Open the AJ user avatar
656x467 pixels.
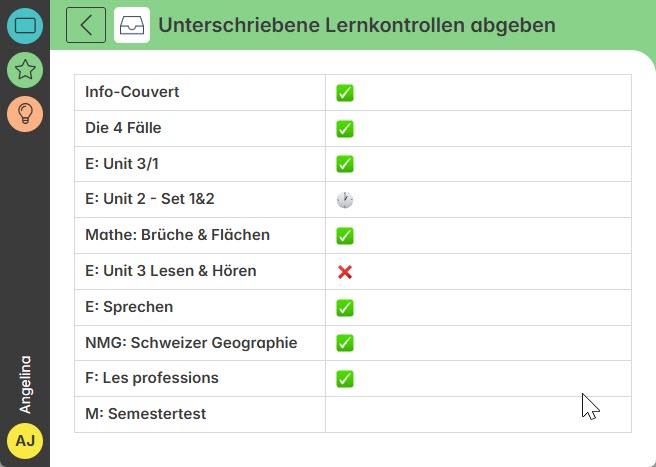coord(25,441)
